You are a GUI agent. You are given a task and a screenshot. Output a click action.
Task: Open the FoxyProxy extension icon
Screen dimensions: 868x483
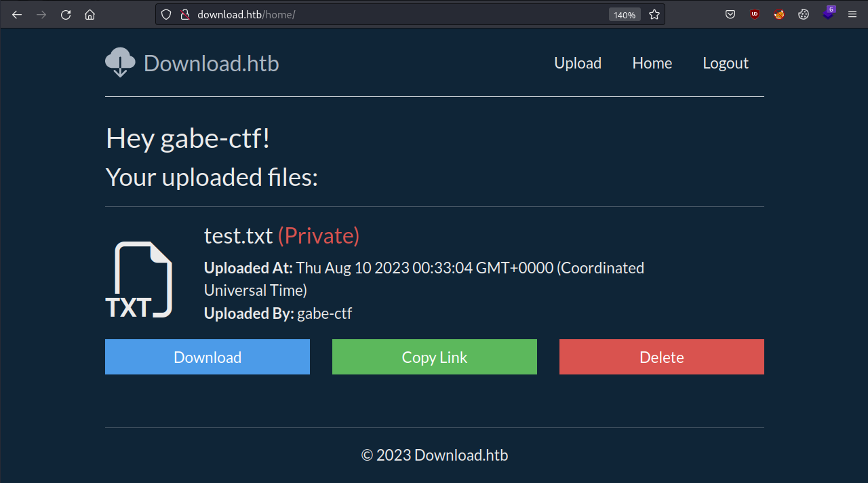pyautogui.click(x=779, y=14)
